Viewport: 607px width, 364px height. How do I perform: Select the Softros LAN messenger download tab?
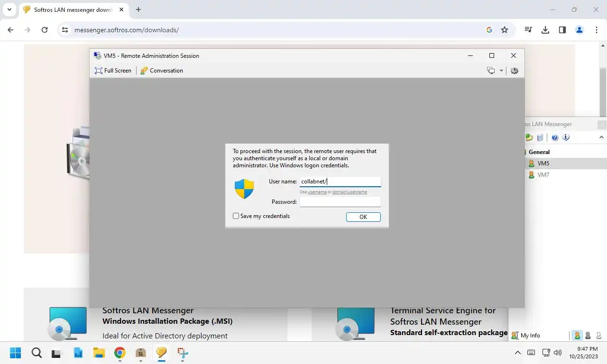73,9
